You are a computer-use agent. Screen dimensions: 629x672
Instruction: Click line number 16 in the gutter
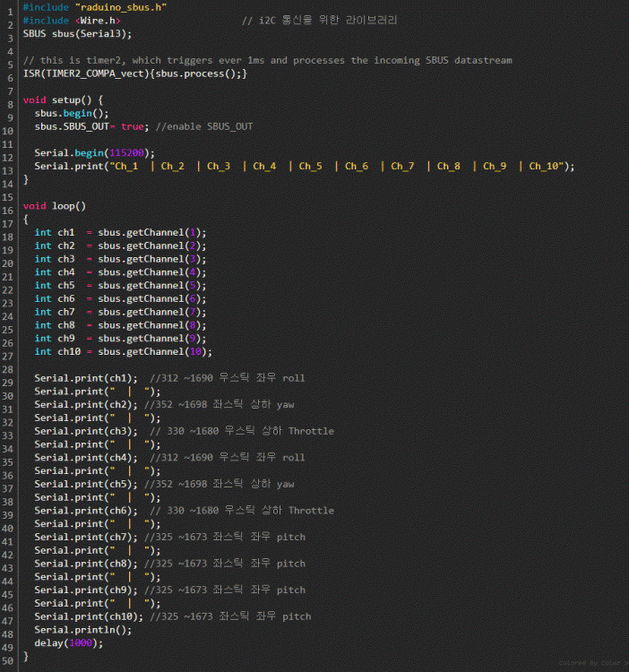tap(8, 205)
